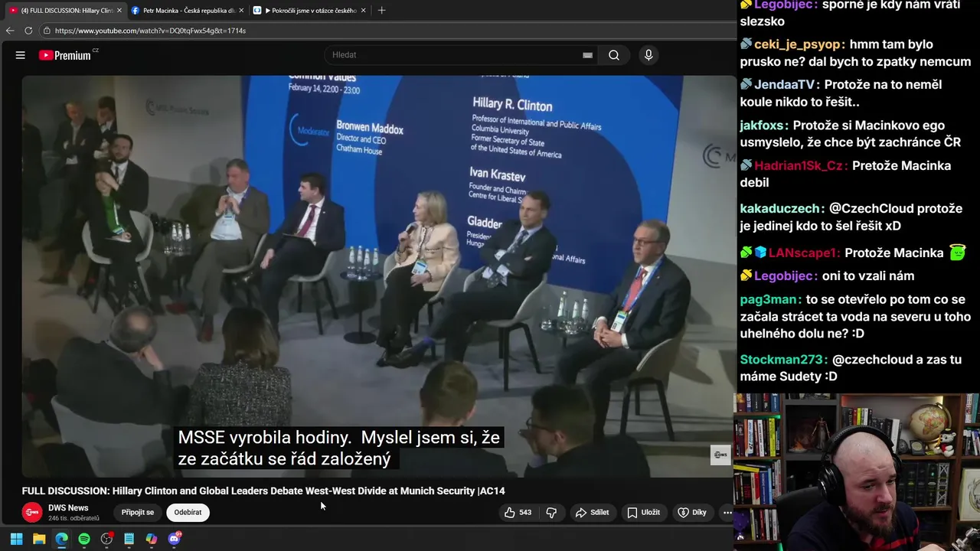Click ceki_je_psyop username in chat
Screen dimensions: 980x551
(x=798, y=44)
